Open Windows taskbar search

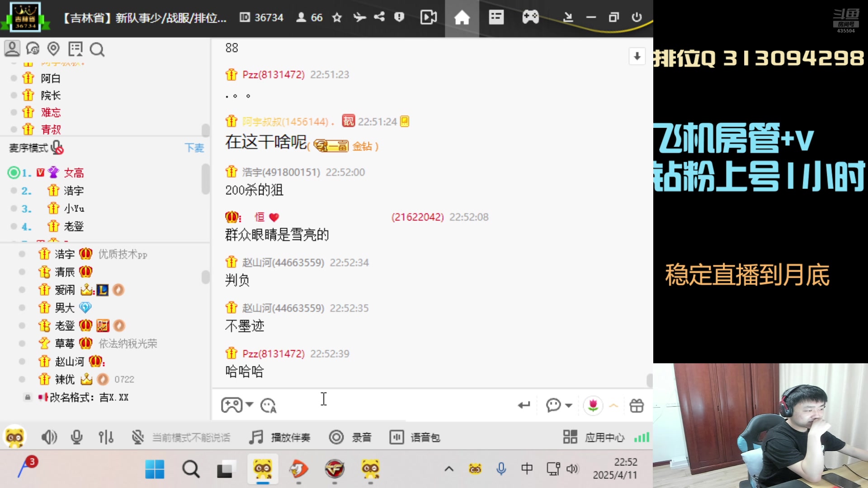[190, 469]
